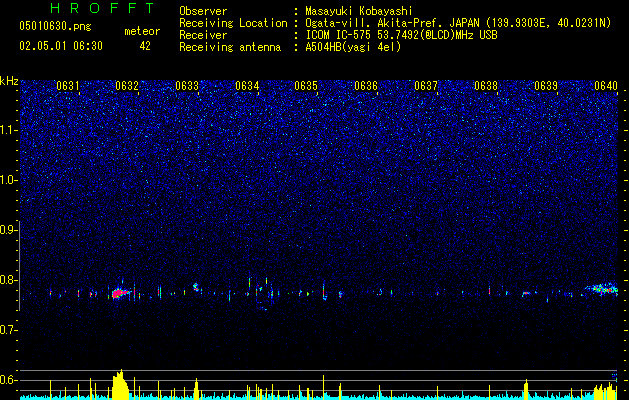This screenshot has height=400, width=629.
Task: Click the 0635 time marker
Action: pyautogui.click(x=306, y=86)
